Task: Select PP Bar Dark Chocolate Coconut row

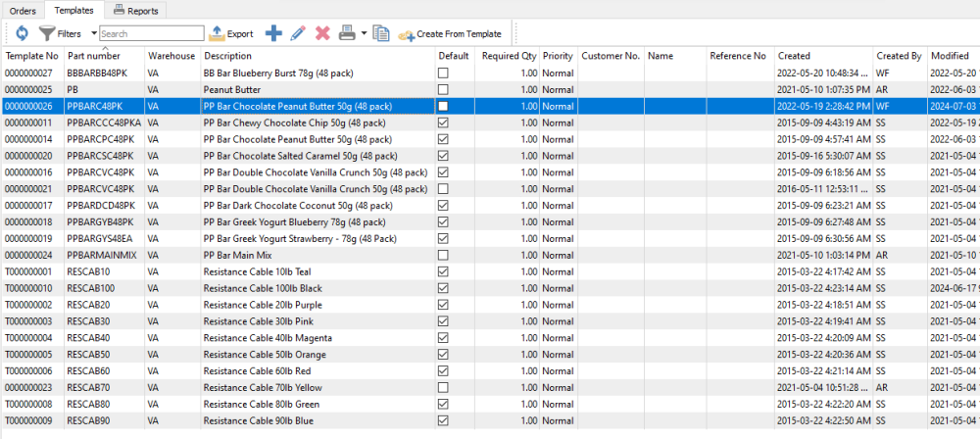Action: point(490,205)
